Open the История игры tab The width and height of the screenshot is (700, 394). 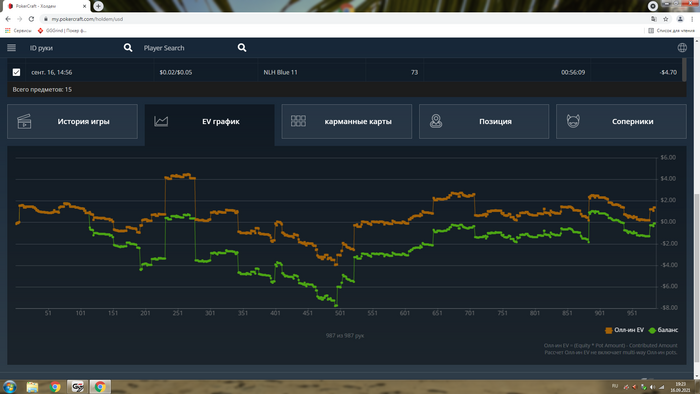tap(72, 121)
